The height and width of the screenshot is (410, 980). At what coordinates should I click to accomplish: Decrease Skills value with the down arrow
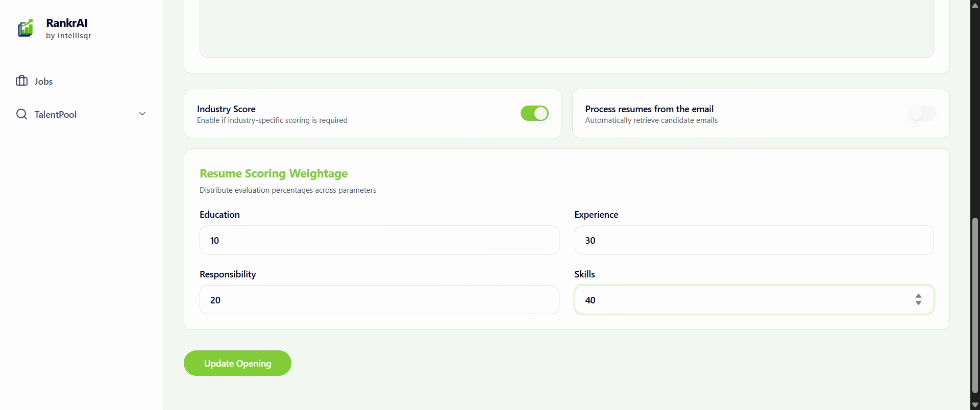pyautogui.click(x=918, y=303)
